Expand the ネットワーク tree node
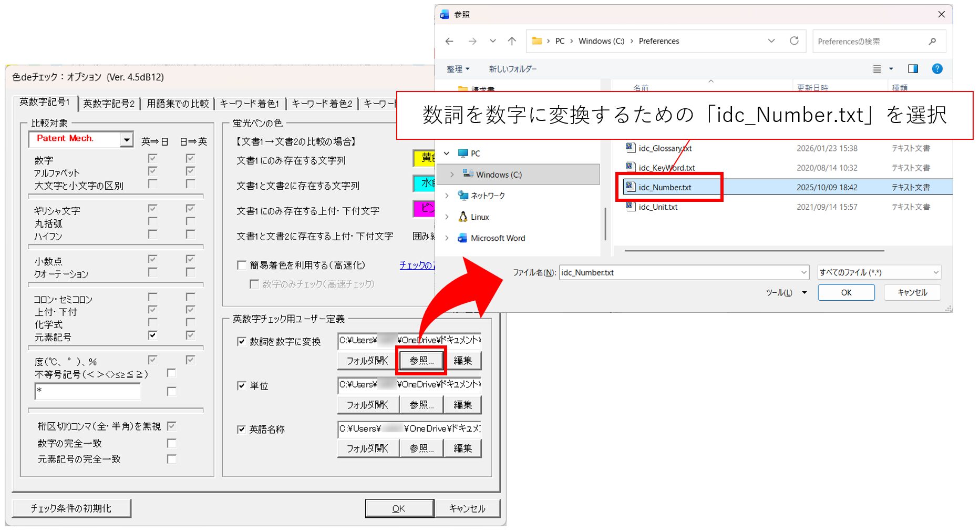This screenshot has width=980, height=531. pyautogui.click(x=447, y=196)
